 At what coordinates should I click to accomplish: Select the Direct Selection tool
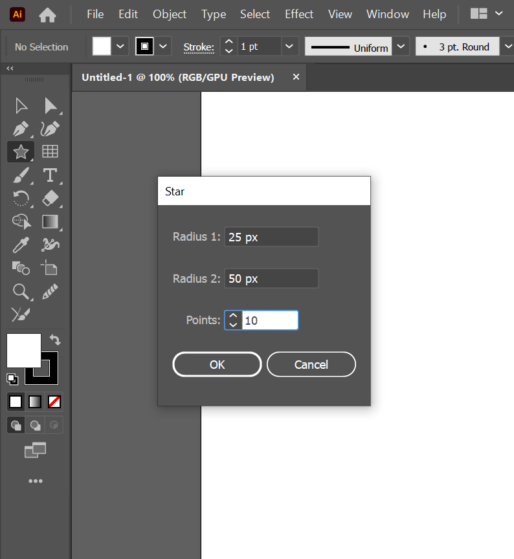click(x=50, y=106)
